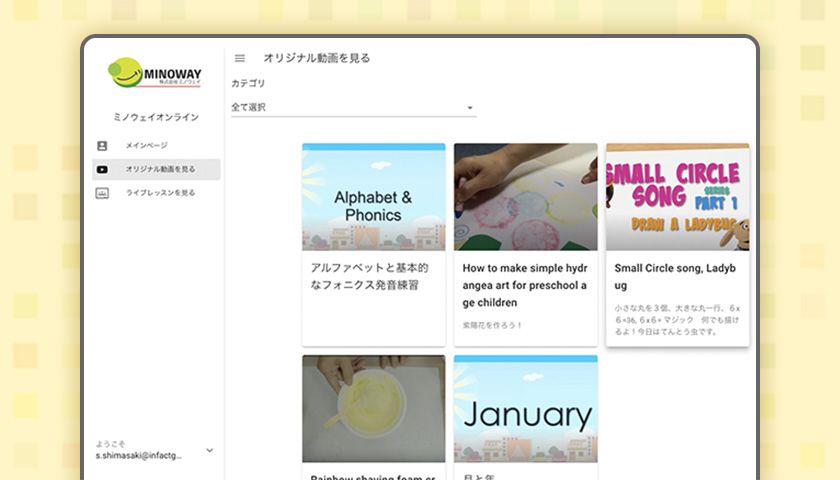Click the カテゴリ label
840x480 pixels.
tap(248, 83)
